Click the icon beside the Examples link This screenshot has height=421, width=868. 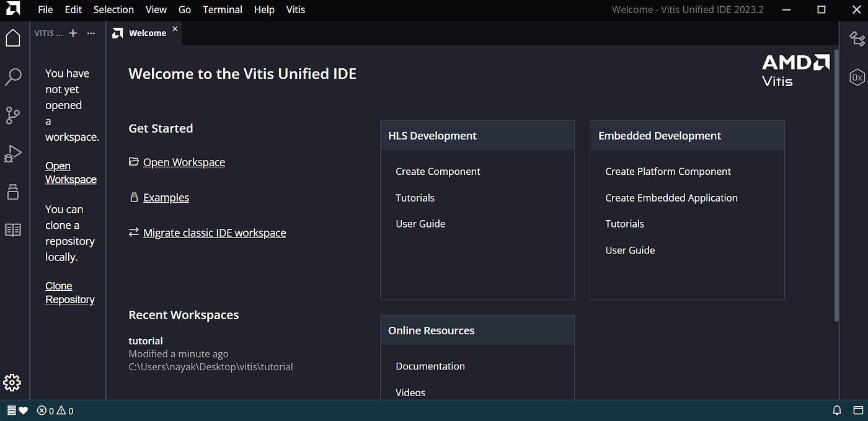[x=133, y=198]
